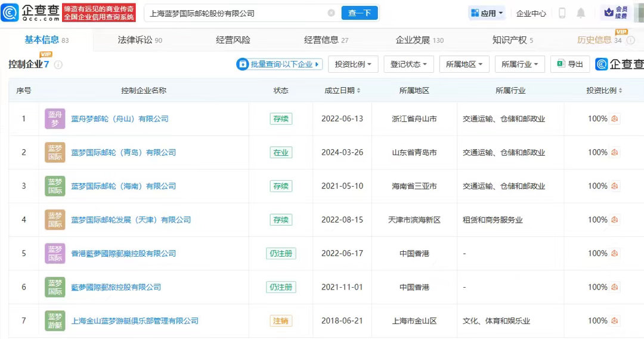
Task: Click the info icon next to 历史信息 tab
Action: pyautogui.click(x=631, y=40)
